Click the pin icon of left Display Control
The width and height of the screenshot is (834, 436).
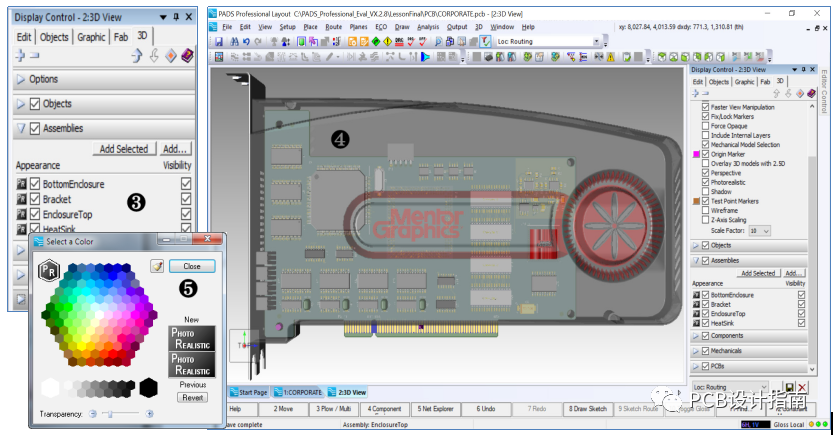(176, 17)
